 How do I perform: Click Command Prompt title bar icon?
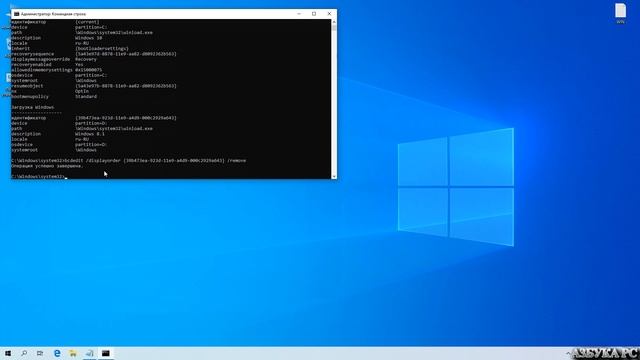pos(16,14)
